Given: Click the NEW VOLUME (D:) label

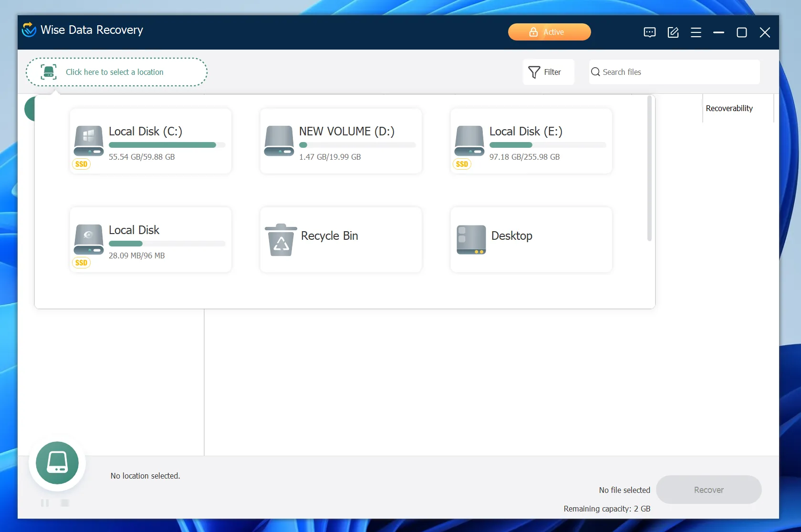Looking at the screenshot, I should coord(347,131).
